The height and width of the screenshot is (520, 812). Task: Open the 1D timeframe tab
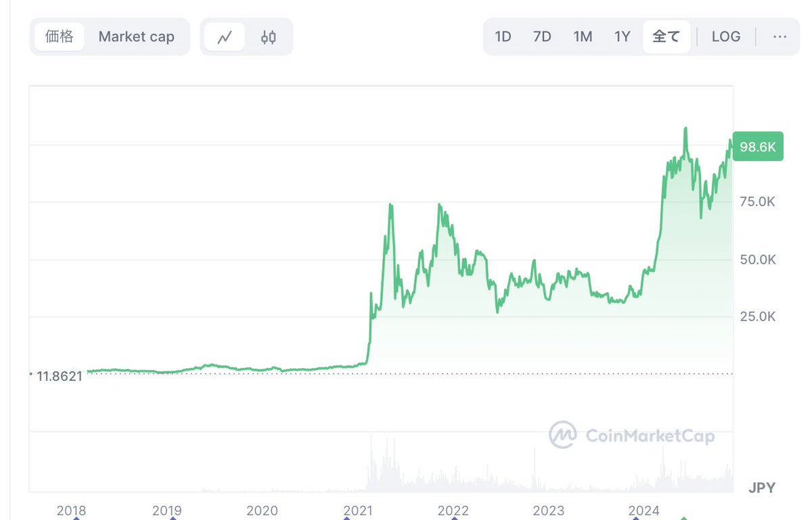pyautogui.click(x=503, y=37)
